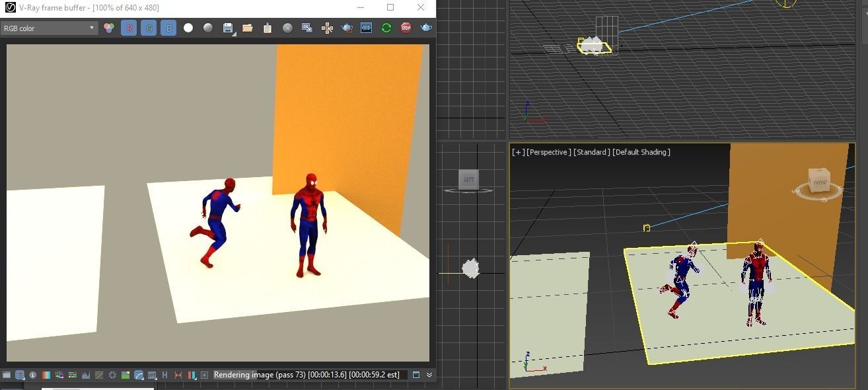Screen dimensions: 868x390
Task: Minimize the V-Ray frame buffer window
Action: pyautogui.click(x=361, y=7)
